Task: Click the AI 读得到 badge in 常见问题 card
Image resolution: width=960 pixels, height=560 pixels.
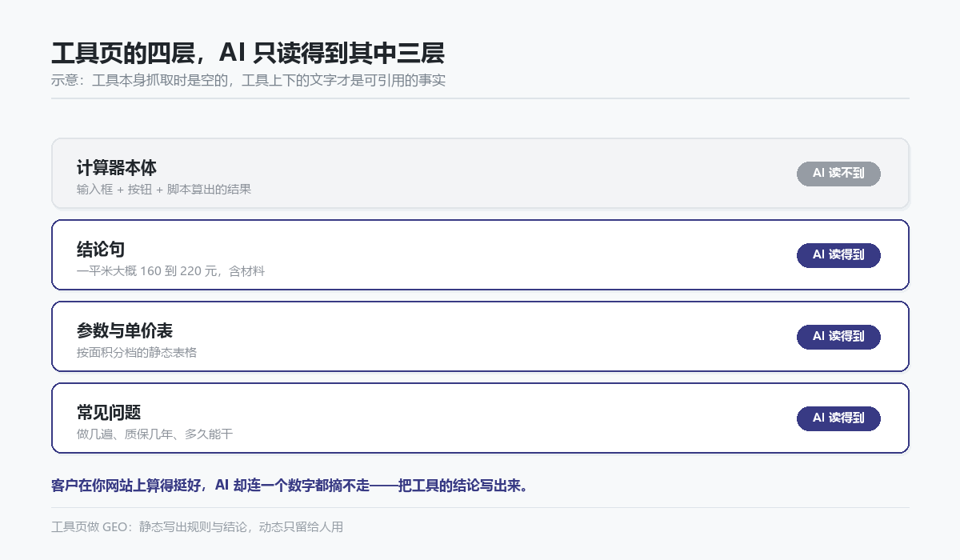Action: [838, 418]
